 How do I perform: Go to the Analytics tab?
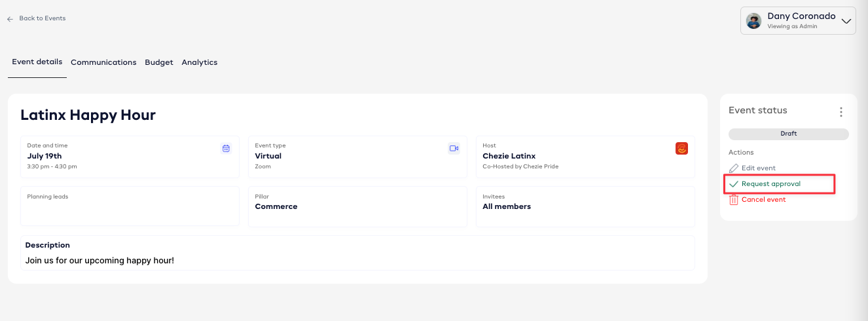click(x=200, y=62)
